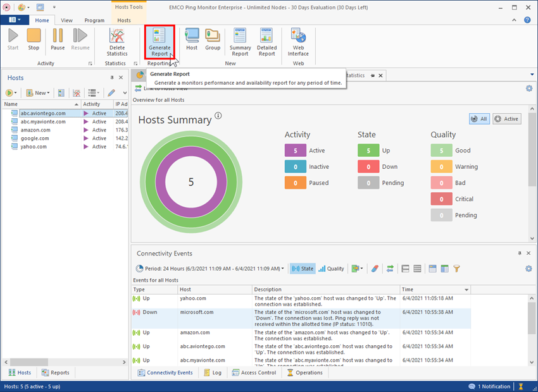Open the blue application menu button
Image resolution: width=538 pixels, height=392 pixels.
(x=15, y=20)
